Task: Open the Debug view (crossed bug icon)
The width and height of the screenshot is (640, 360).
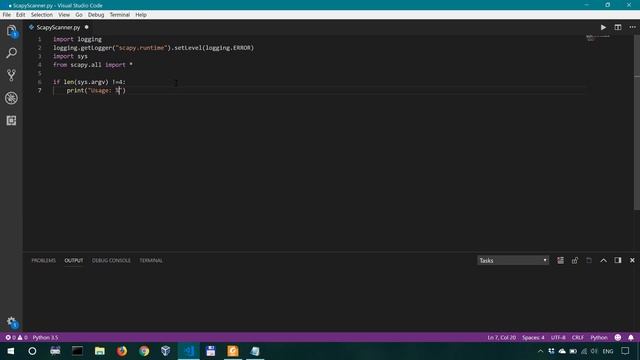Action: coord(11,98)
